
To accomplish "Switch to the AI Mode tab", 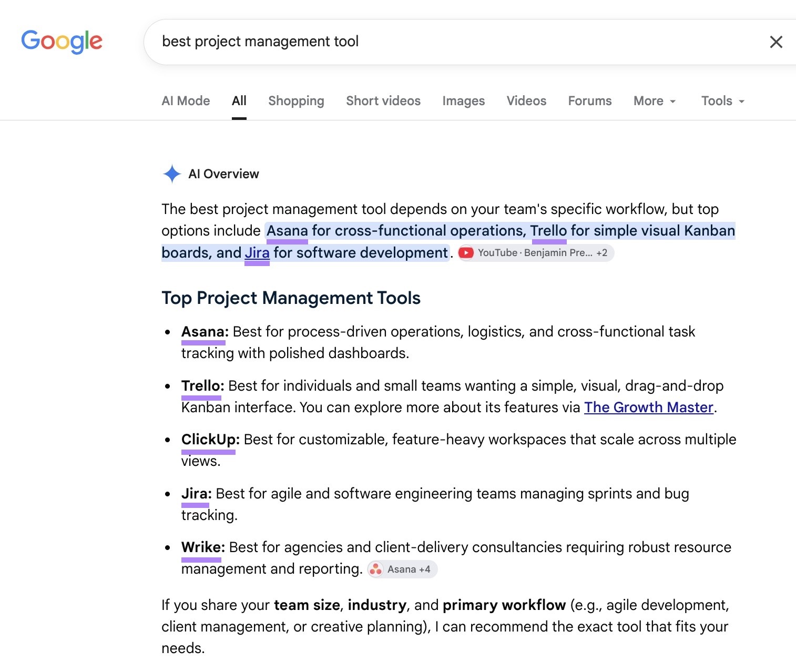I will click(186, 101).
